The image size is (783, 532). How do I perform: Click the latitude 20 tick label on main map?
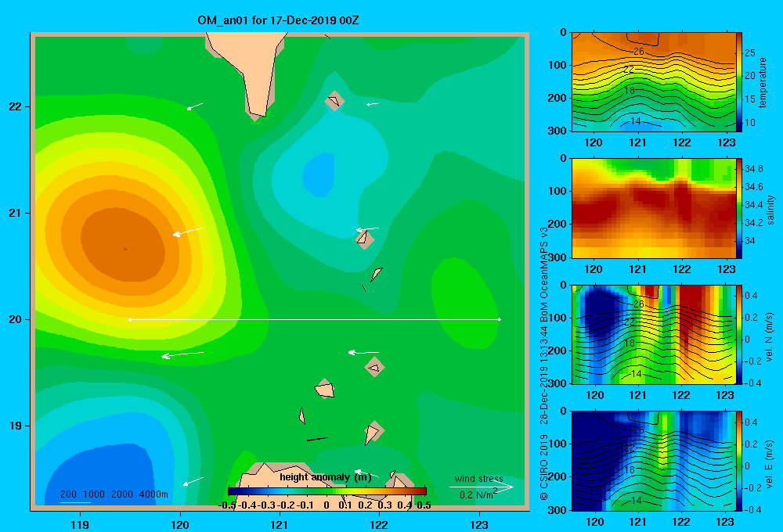coord(16,319)
